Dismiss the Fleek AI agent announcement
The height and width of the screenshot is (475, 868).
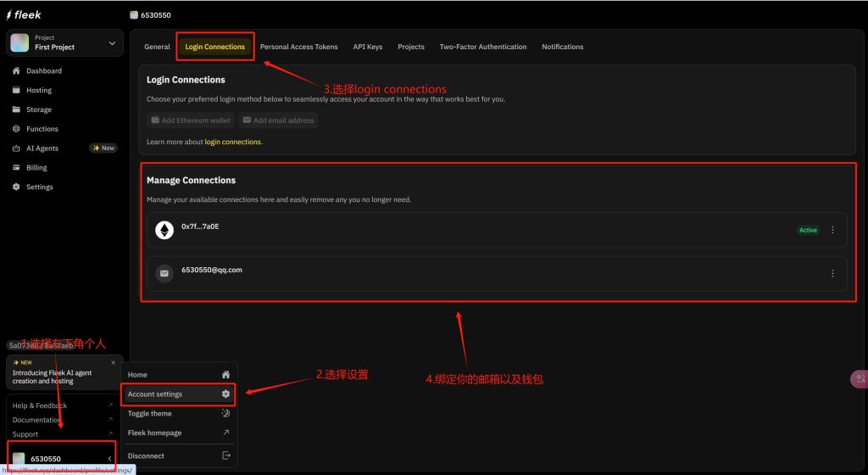click(113, 363)
